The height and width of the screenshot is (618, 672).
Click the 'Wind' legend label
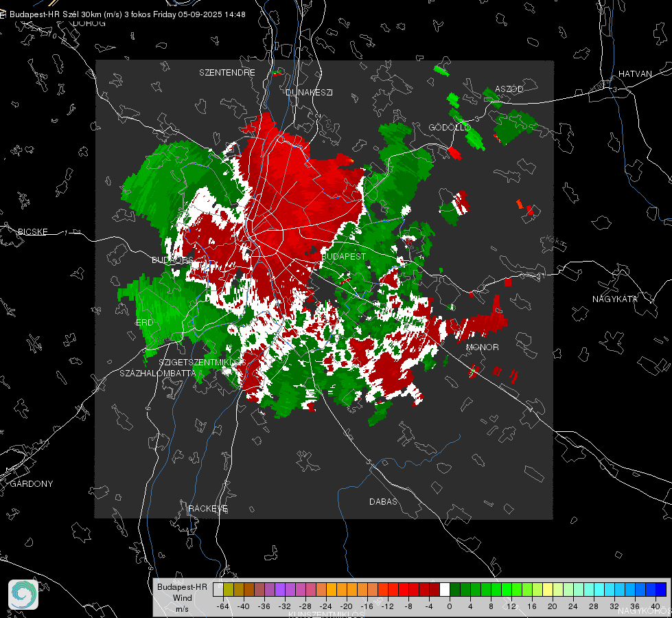click(182, 597)
